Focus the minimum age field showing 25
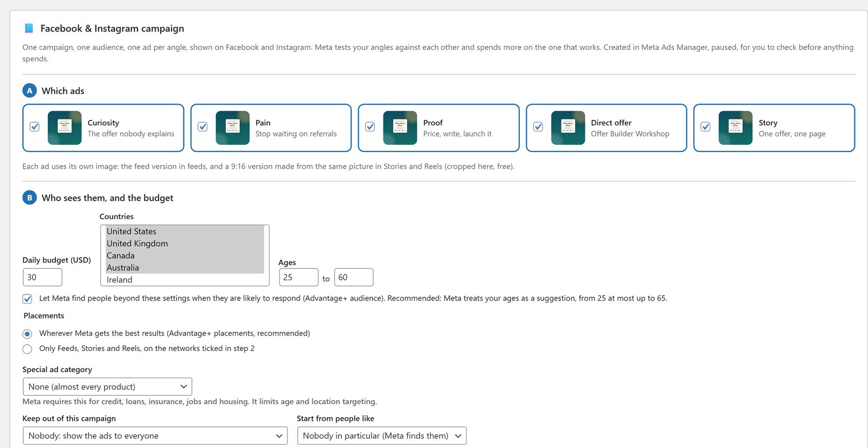This screenshot has width=868, height=448. coord(299,277)
